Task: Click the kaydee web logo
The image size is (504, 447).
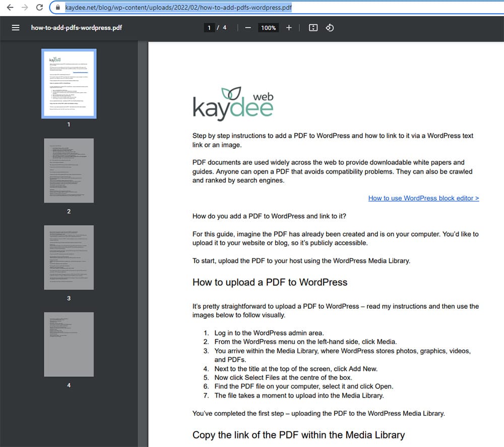Action: coord(233,103)
